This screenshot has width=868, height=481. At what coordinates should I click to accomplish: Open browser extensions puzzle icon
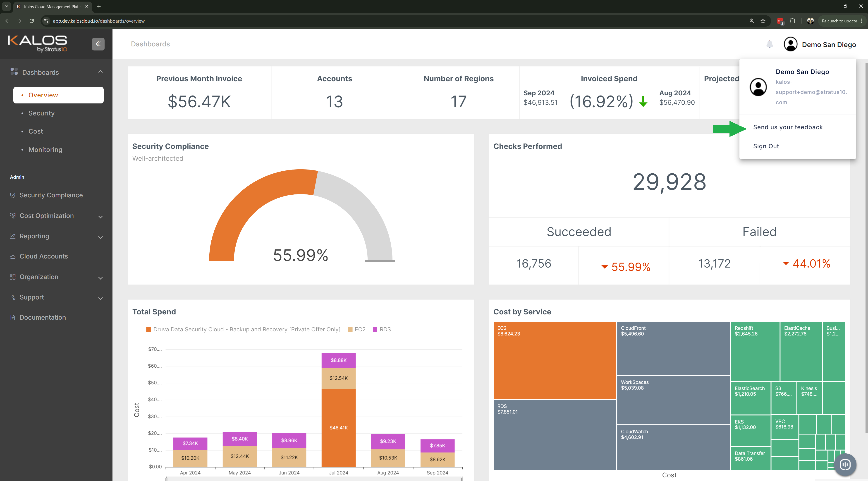click(x=792, y=21)
